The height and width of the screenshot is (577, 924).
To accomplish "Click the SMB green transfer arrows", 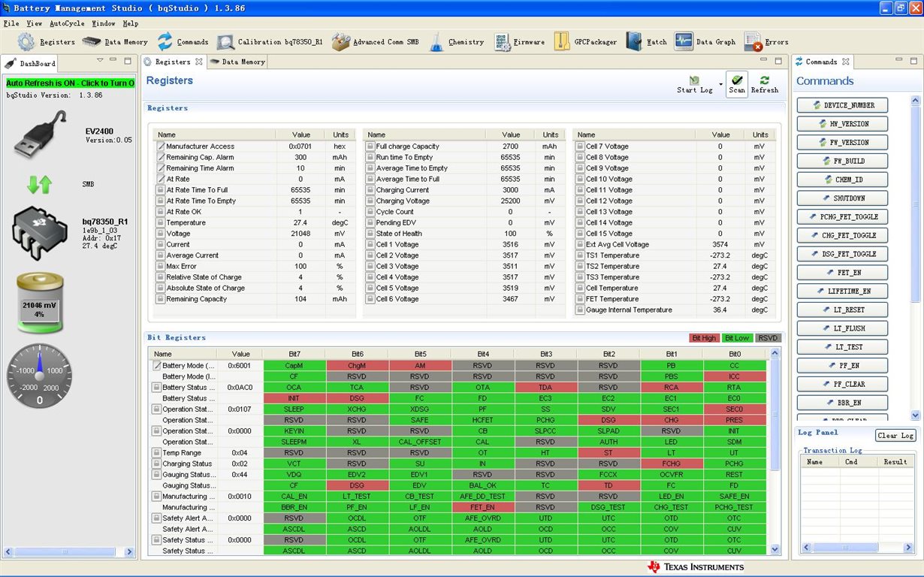I will click(x=39, y=184).
